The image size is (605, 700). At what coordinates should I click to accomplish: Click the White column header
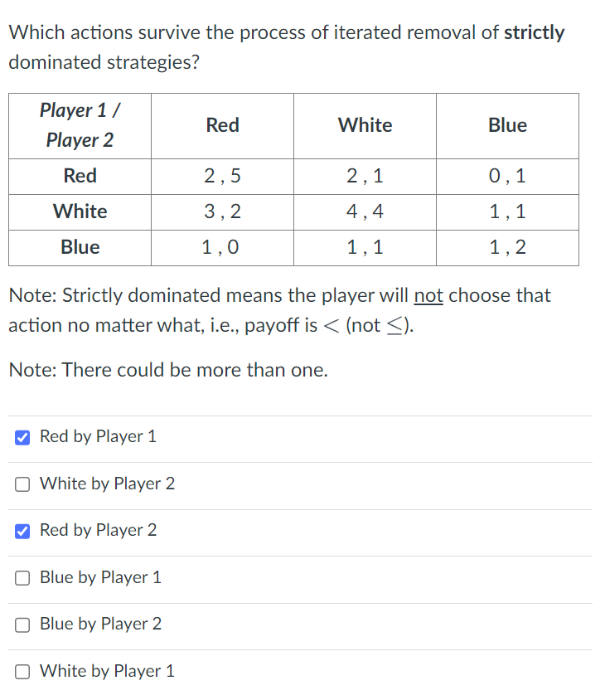365,125
